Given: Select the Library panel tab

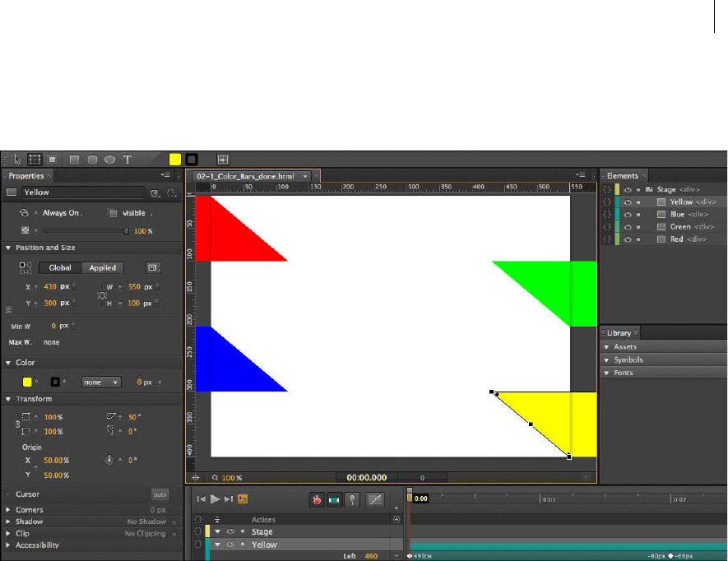Looking at the screenshot, I should click(619, 333).
